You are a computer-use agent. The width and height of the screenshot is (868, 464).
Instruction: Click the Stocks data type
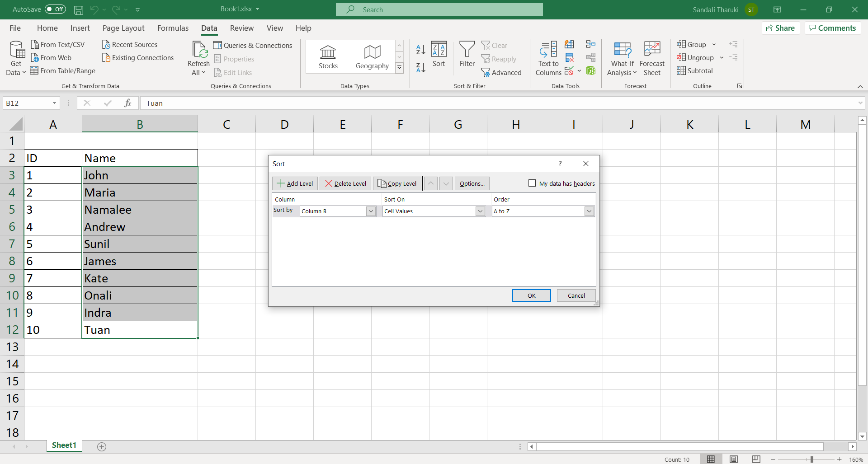coord(328,56)
